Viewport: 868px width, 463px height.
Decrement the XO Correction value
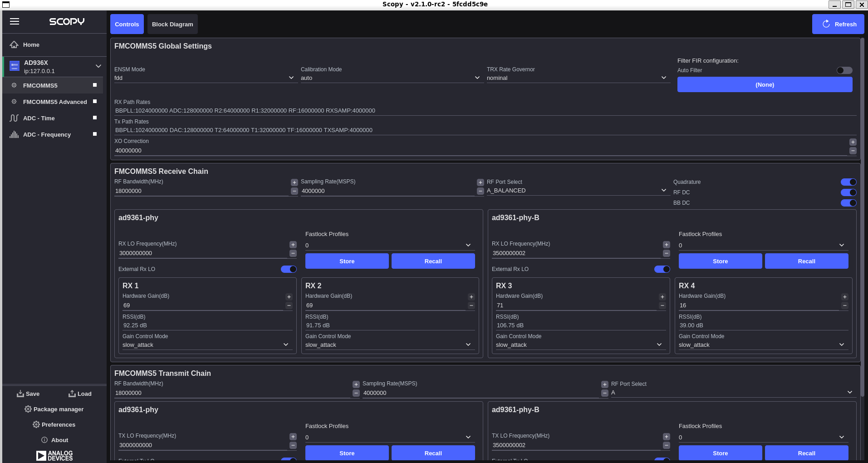853,151
